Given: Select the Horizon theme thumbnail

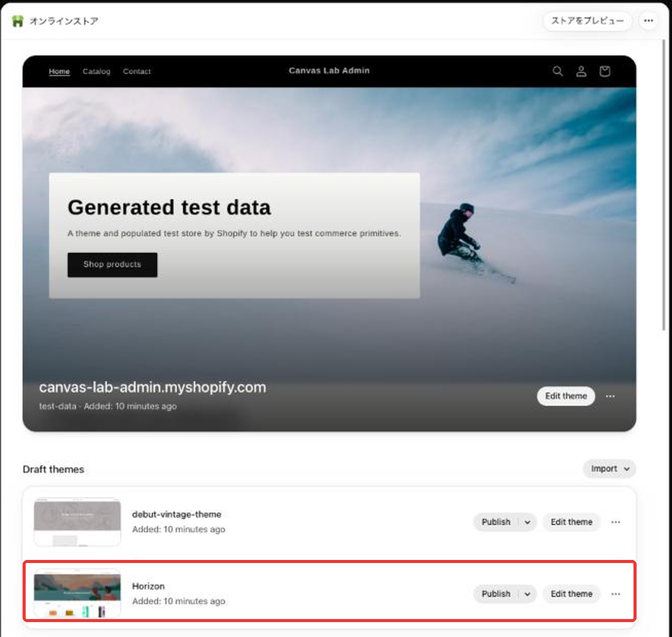Looking at the screenshot, I should pyautogui.click(x=78, y=594).
